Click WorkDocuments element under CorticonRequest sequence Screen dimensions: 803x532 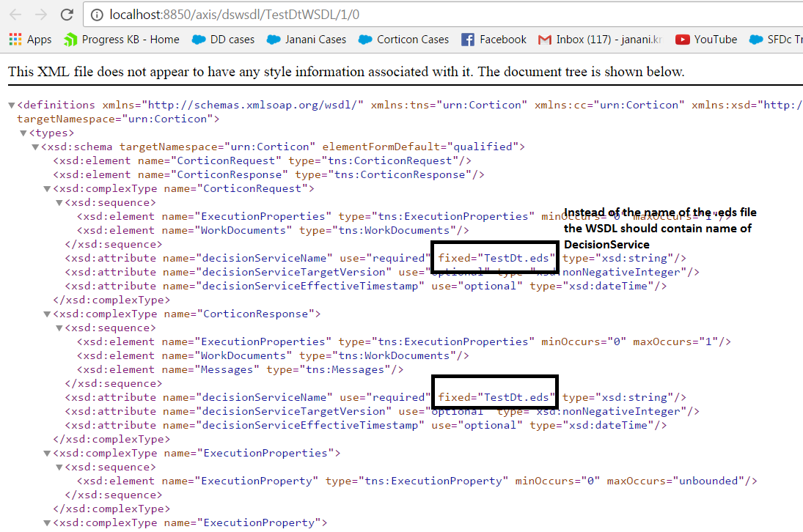273,230
